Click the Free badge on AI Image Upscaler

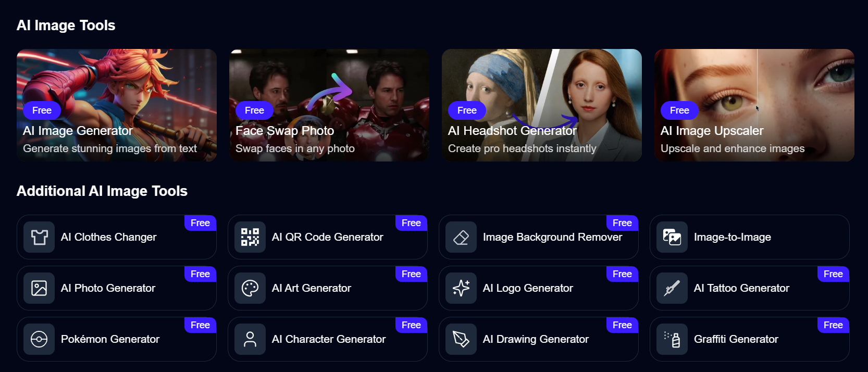tap(679, 110)
